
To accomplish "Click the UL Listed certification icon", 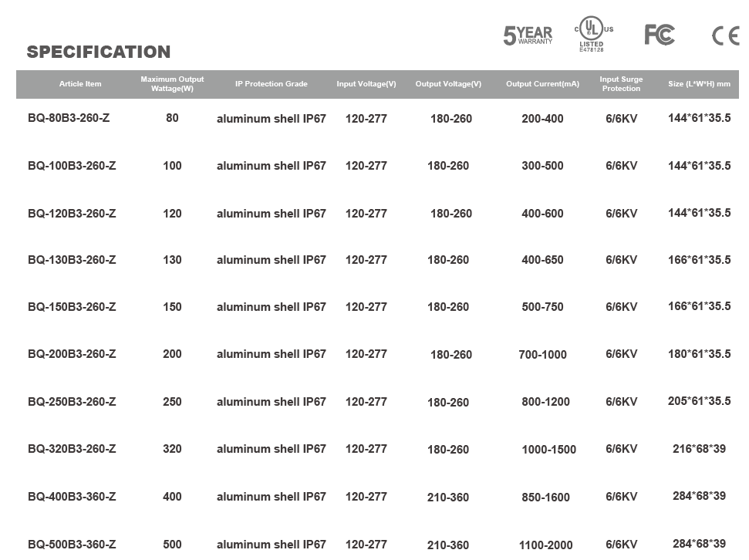I will 594,33.
